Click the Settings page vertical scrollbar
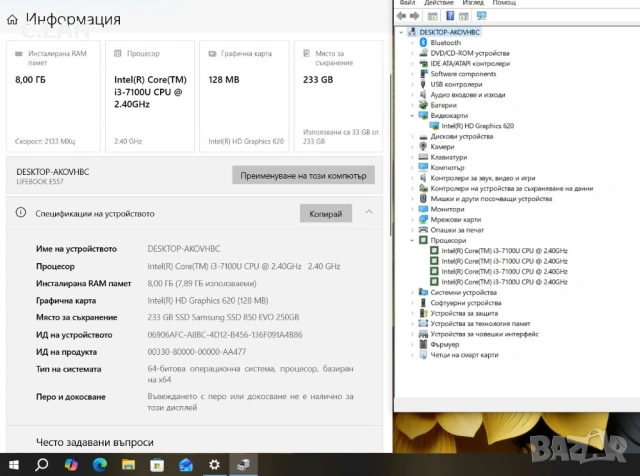640x476 pixels. pos(391,155)
